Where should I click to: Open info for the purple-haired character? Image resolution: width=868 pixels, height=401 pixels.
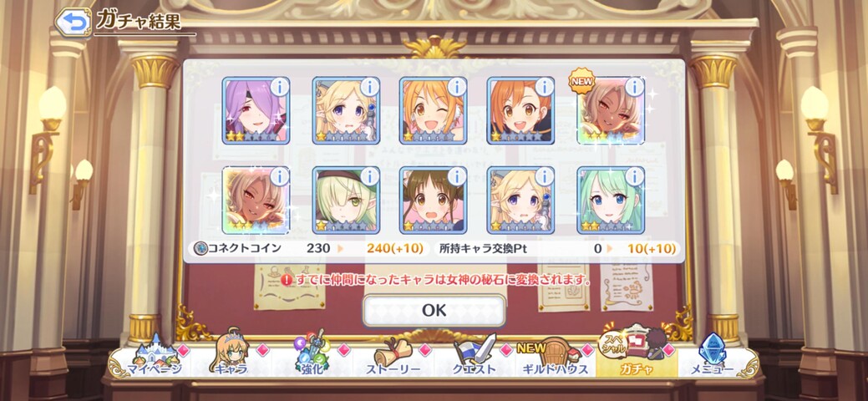tap(280, 87)
